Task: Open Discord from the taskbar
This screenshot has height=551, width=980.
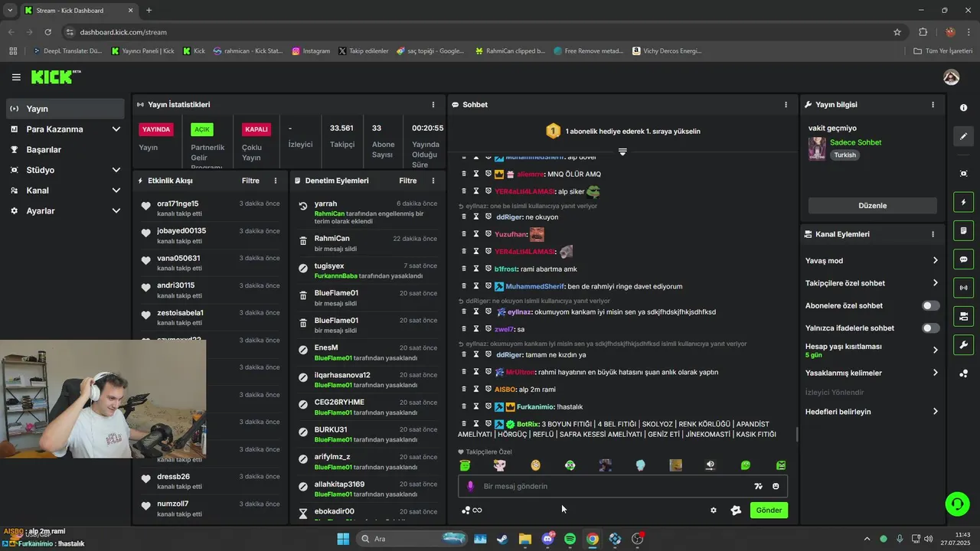Action: pos(547,539)
